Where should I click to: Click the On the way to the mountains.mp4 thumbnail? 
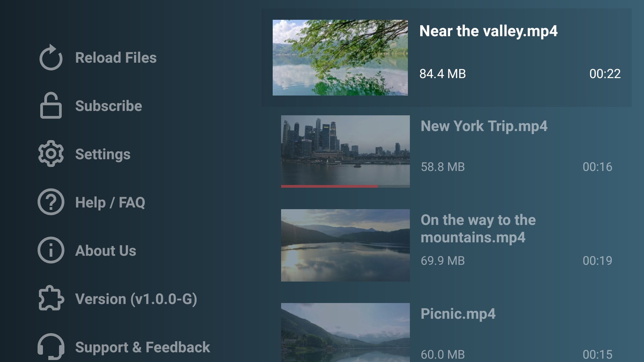[345, 245]
